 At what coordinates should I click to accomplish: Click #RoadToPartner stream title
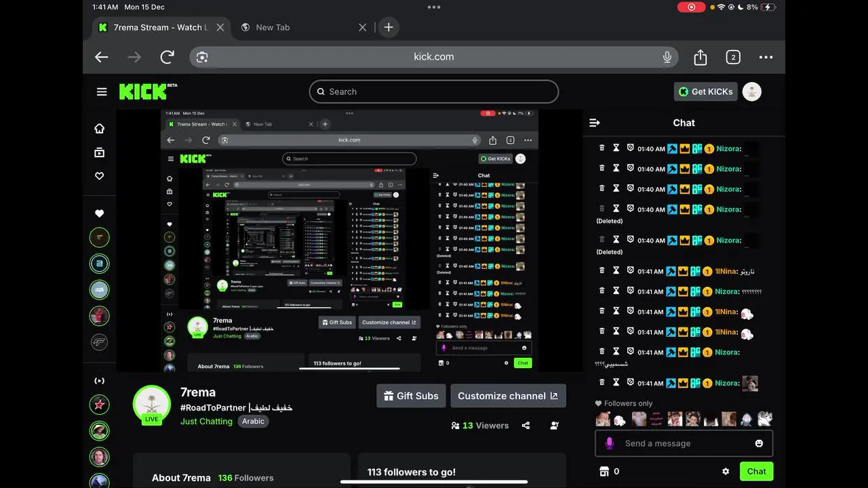point(236,407)
